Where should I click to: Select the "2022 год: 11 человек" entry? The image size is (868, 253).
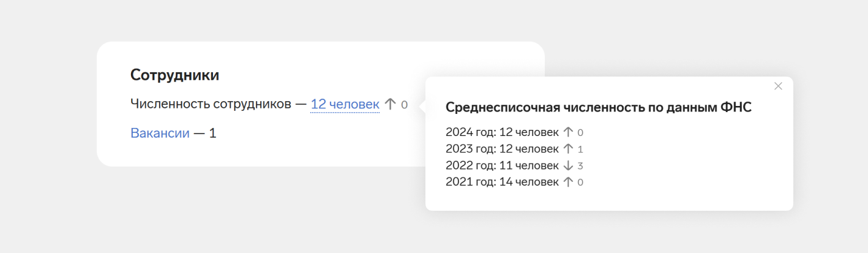[x=502, y=165]
